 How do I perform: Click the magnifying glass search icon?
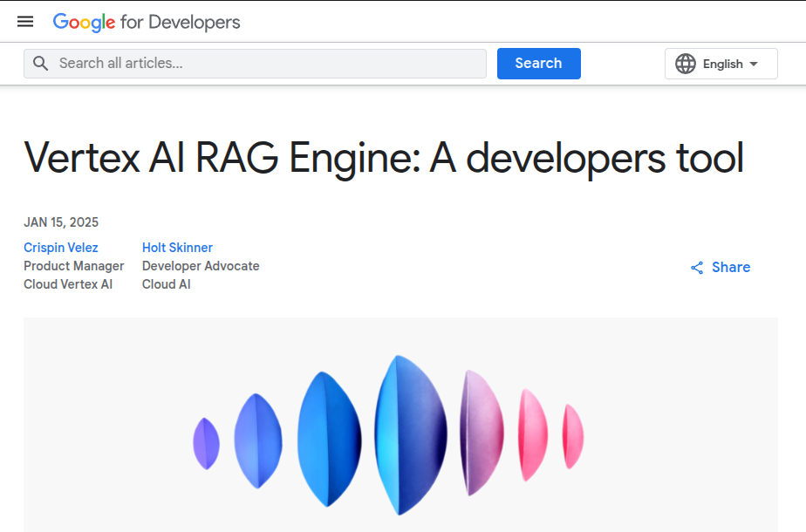41,64
